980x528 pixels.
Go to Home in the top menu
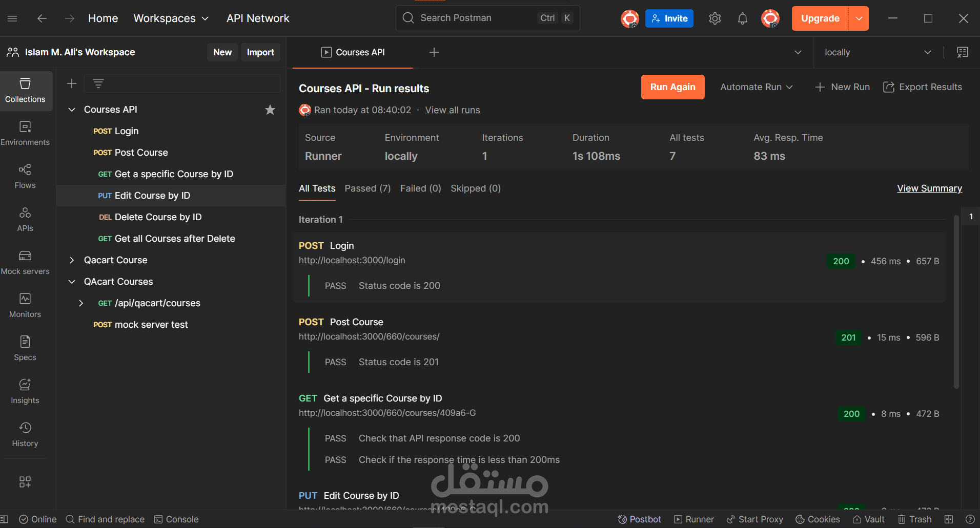[103, 18]
